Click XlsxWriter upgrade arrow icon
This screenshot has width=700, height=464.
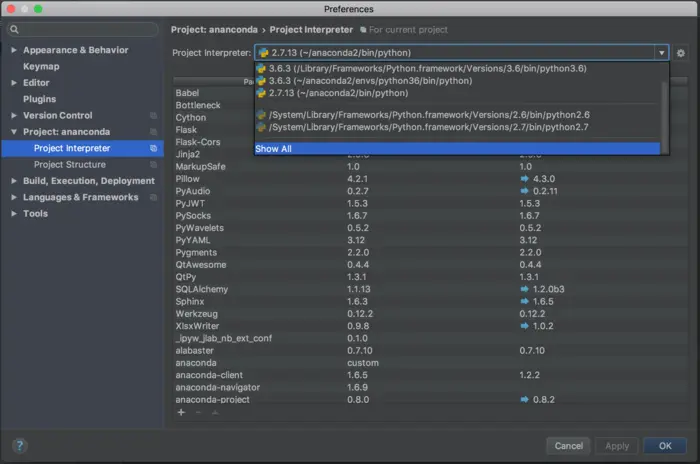pos(525,326)
